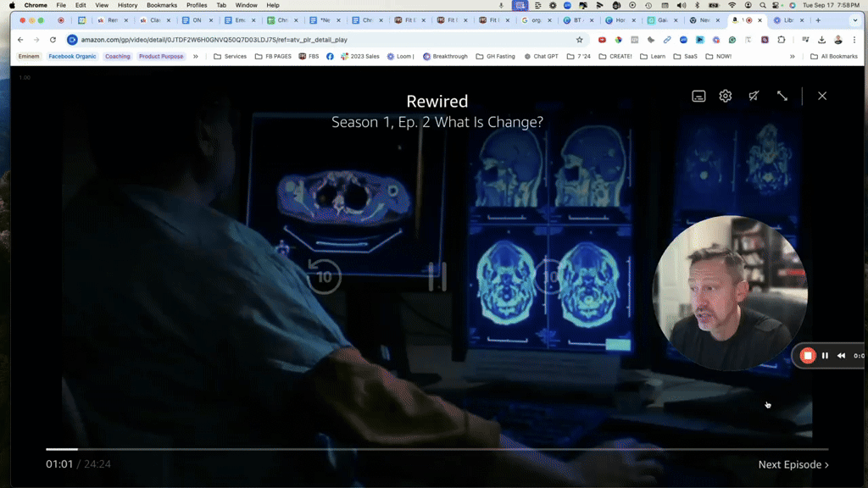Screen dimensions: 868x488
Task: Open the GH Fasting bookmark folder
Action: [x=495, y=57]
